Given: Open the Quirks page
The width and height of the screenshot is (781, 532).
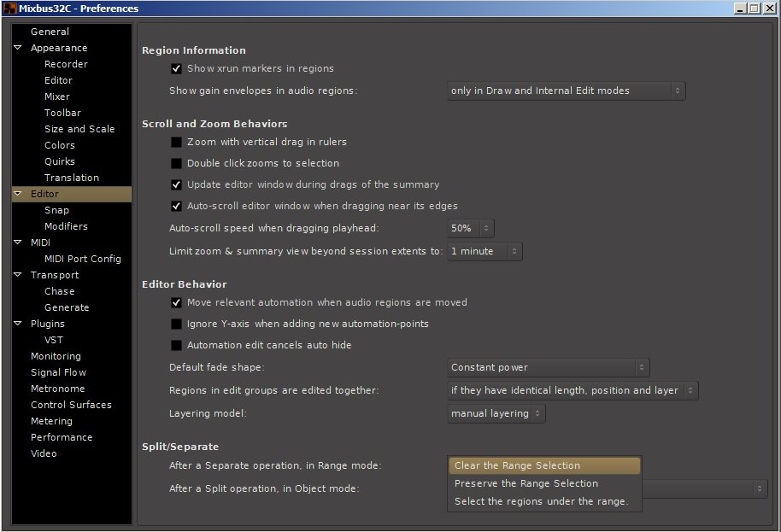Looking at the screenshot, I should 59,161.
